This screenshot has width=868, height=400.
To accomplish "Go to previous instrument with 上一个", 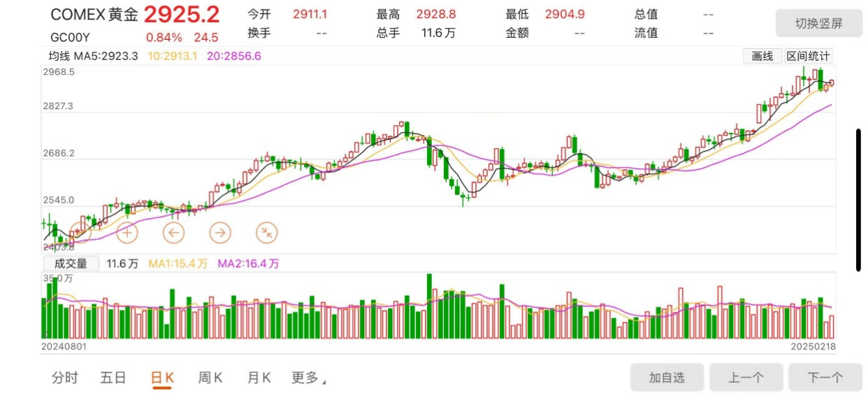I will tap(746, 378).
